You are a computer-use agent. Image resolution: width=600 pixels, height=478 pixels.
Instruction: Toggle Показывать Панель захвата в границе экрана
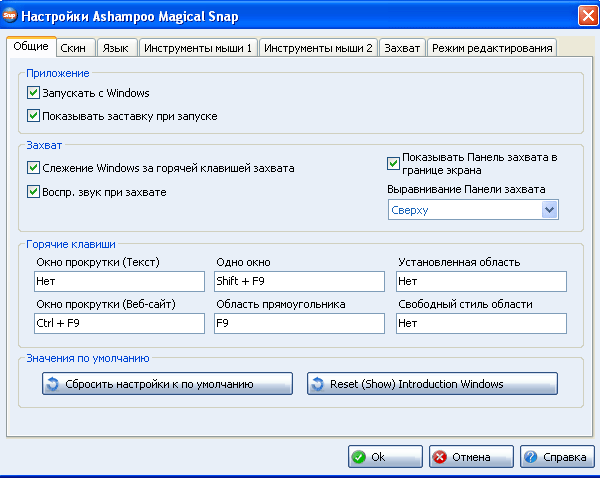(x=393, y=163)
